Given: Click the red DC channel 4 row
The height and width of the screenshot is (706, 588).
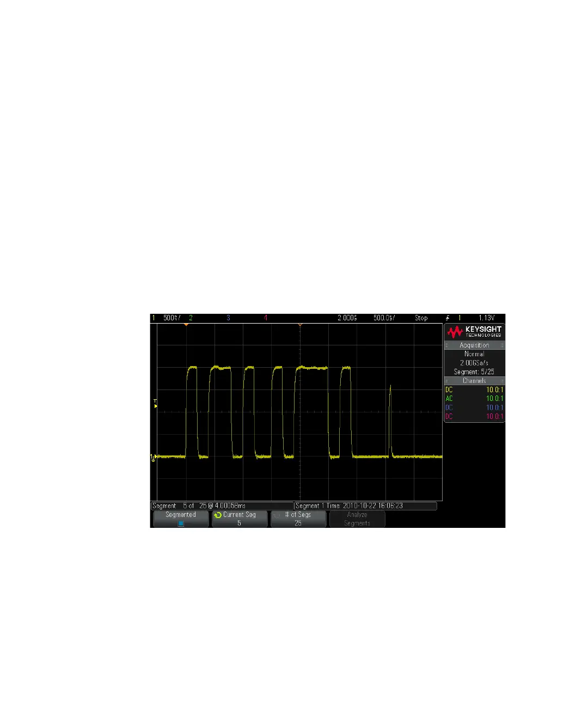Looking at the screenshot, I should 474,416.
